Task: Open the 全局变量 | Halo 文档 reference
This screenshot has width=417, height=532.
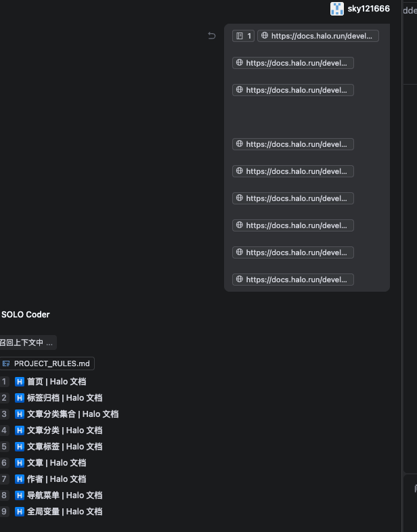Action: [64, 512]
